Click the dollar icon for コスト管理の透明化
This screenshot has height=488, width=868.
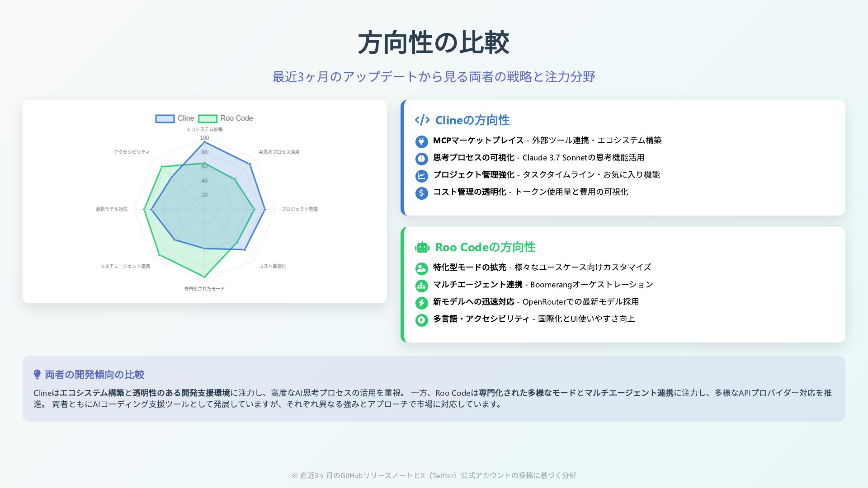pos(421,193)
